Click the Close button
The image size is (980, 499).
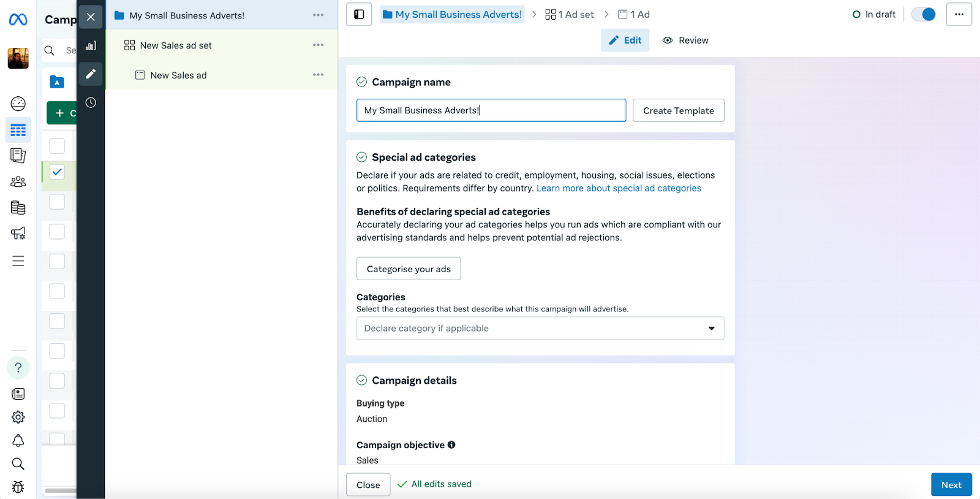coord(368,485)
